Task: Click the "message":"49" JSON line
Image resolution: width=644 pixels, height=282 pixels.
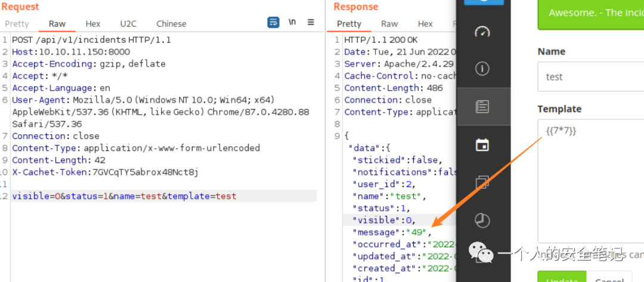Action: 392,233
